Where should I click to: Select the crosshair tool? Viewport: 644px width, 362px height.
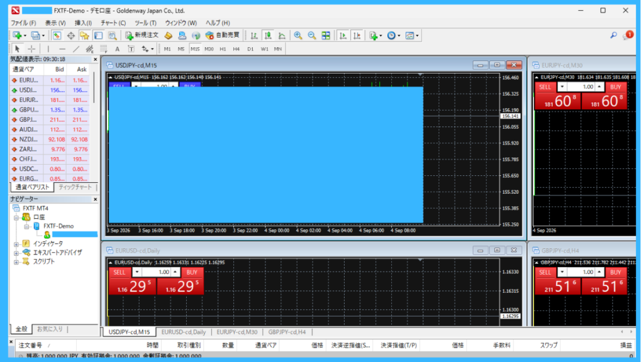(31, 49)
